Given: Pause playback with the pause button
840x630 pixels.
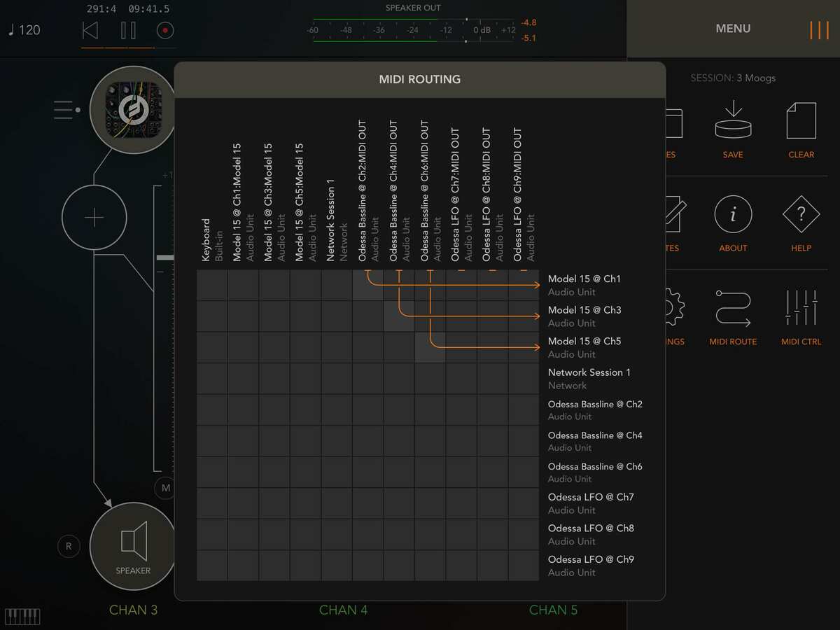Looking at the screenshot, I should click(x=128, y=30).
